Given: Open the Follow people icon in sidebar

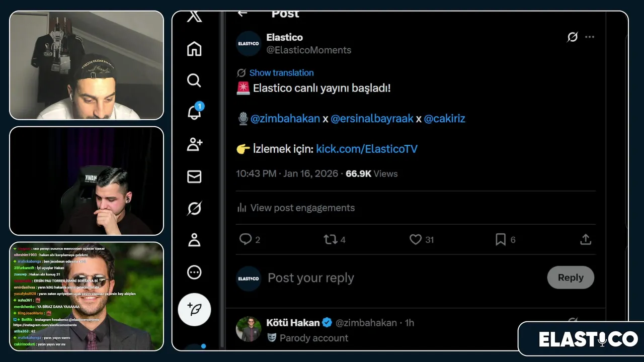Looking at the screenshot, I should pyautogui.click(x=194, y=145).
